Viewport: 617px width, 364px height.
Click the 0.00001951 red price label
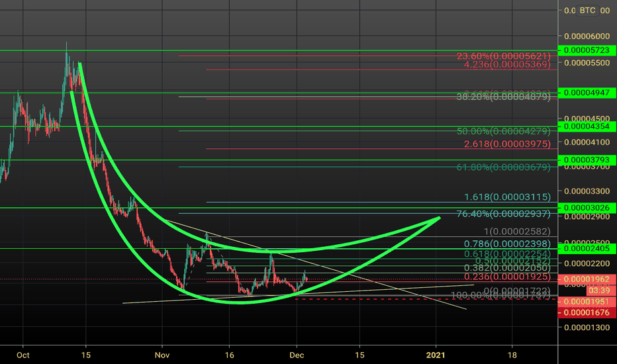coord(587,301)
